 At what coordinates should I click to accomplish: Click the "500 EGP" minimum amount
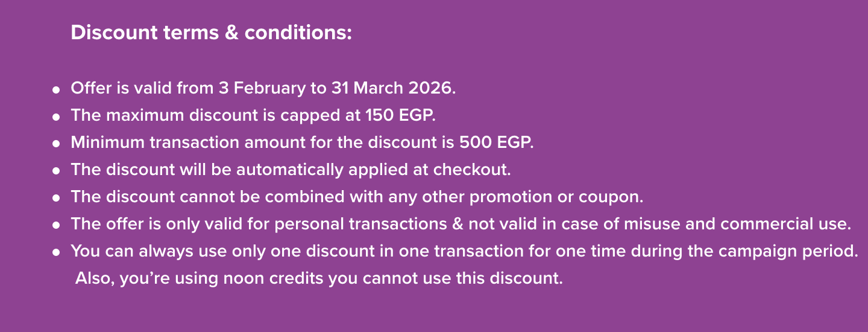click(497, 142)
